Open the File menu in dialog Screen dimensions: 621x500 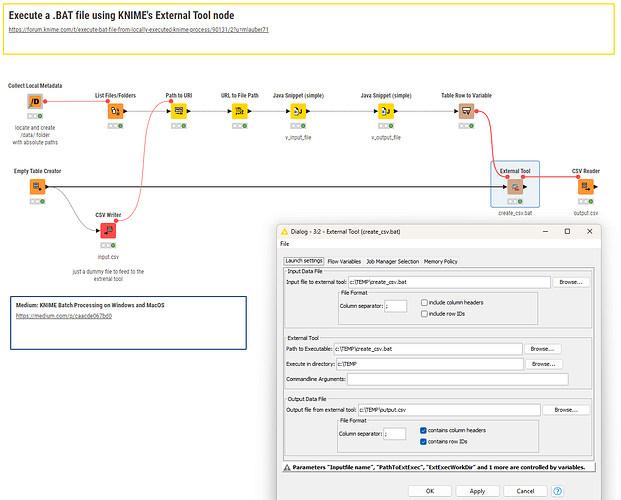point(285,243)
